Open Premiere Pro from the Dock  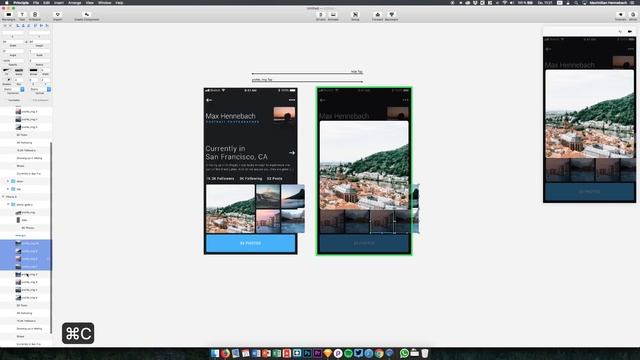(x=318, y=353)
